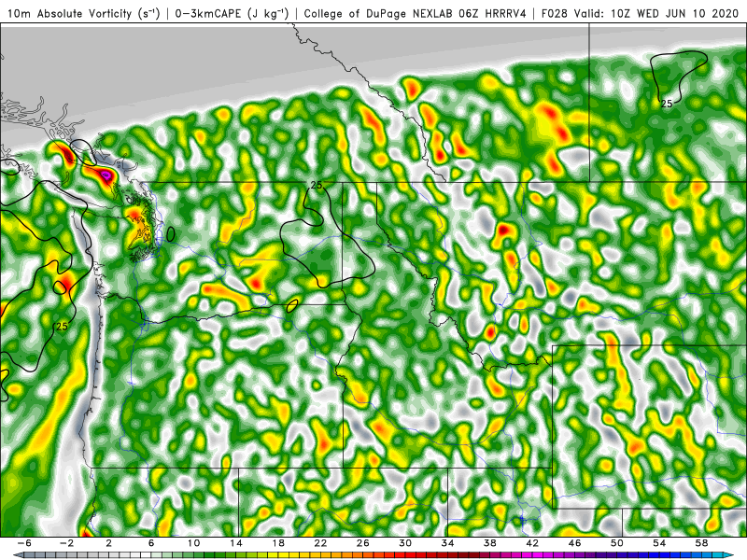Click the 54 label on the color scale
Viewport: 747px width, 560px height.
[x=660, y=543]
